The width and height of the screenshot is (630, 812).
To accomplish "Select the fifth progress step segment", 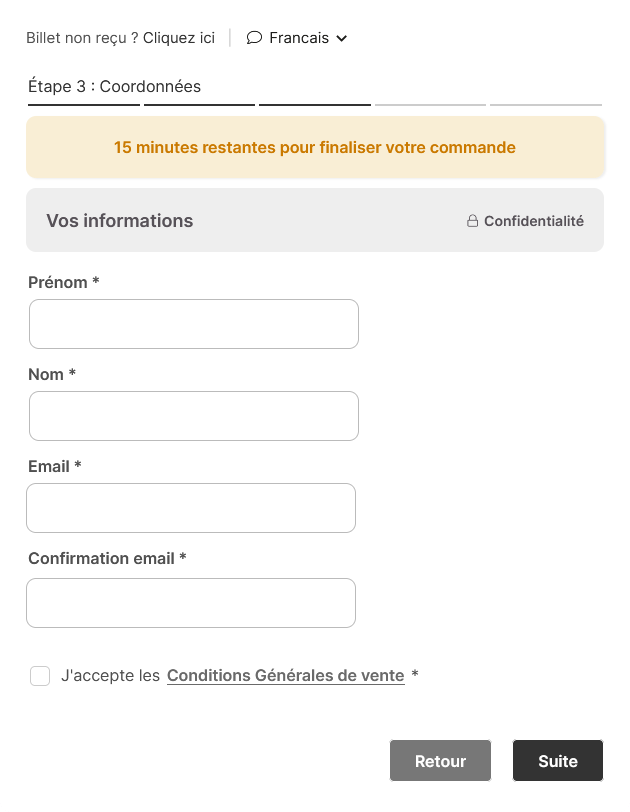I will 546,104.
